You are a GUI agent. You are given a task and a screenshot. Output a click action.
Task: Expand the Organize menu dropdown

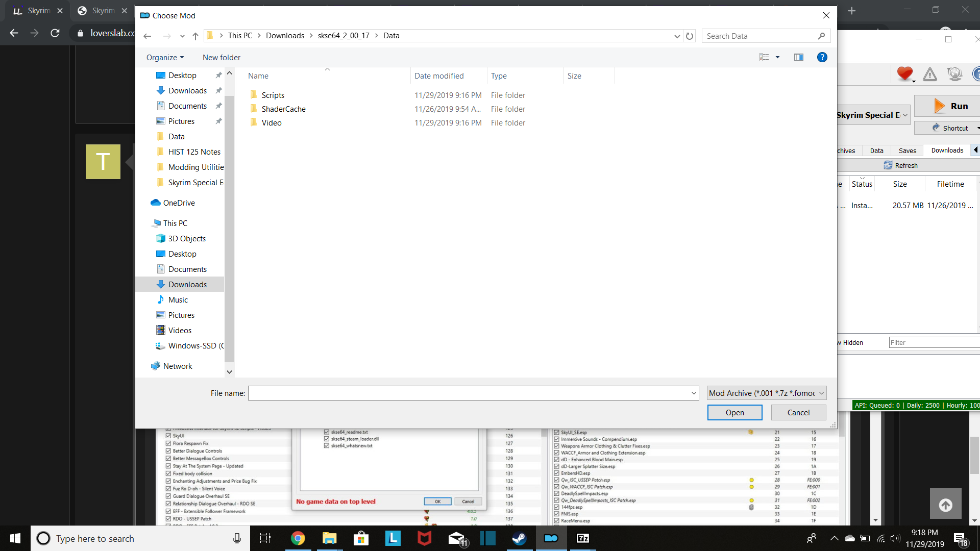tap(164, 58)
